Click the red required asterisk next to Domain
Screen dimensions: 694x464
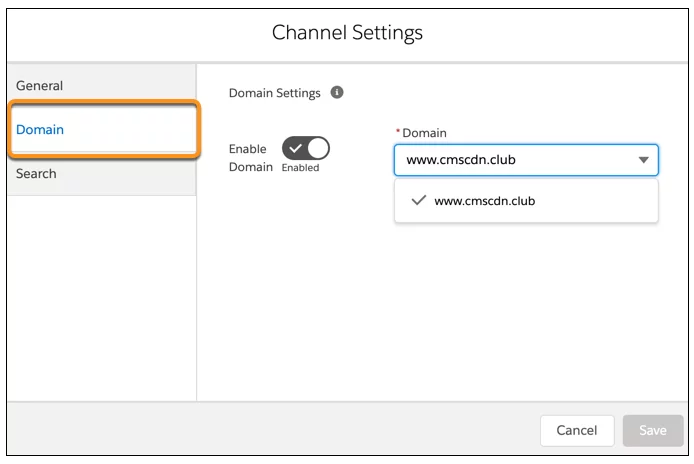point(398,131)
